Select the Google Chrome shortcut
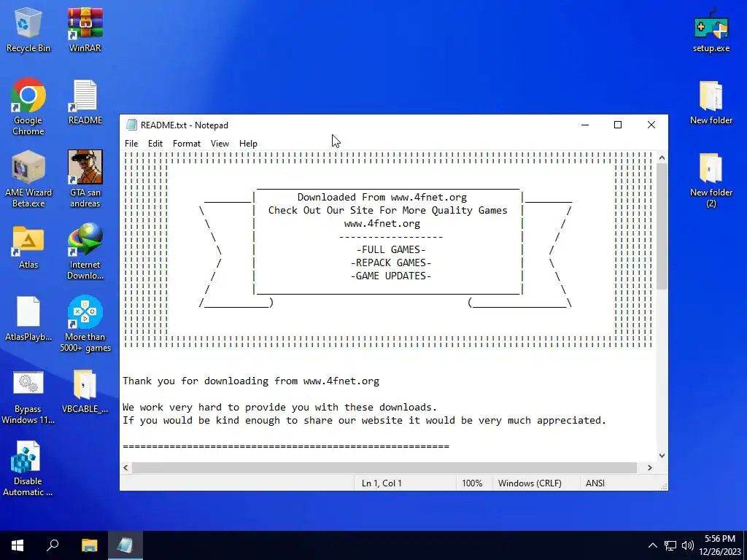 tap(28, 106)
